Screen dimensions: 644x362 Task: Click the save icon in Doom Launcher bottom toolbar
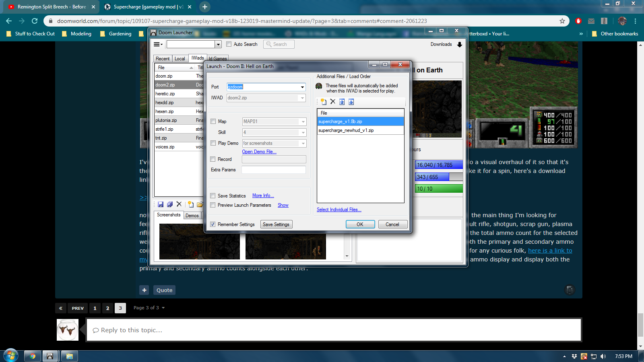[161, 204]
